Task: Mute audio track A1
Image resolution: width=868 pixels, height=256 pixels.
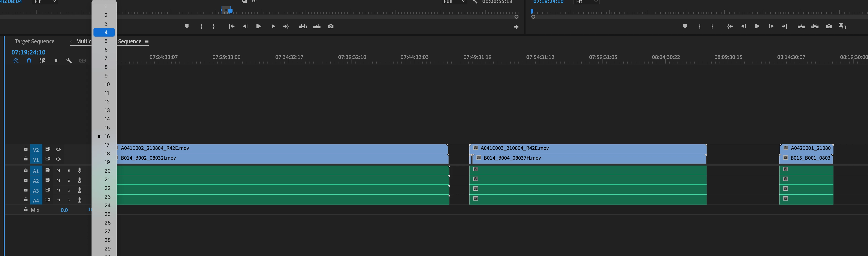Action: coord(58,171)
